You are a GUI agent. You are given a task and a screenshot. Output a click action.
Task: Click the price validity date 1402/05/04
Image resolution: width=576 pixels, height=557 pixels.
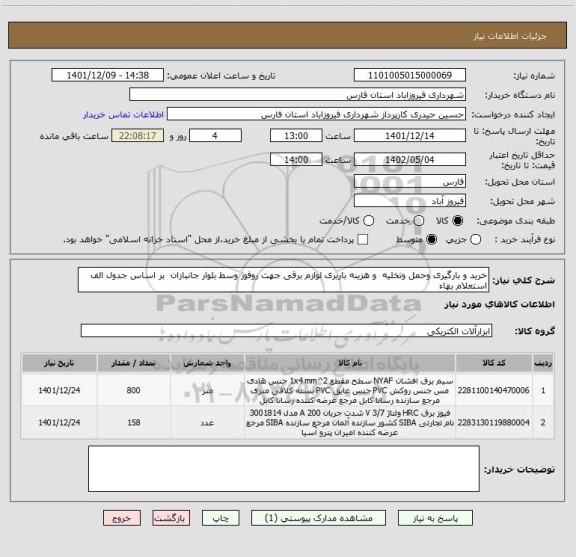[x=410, y=159]
